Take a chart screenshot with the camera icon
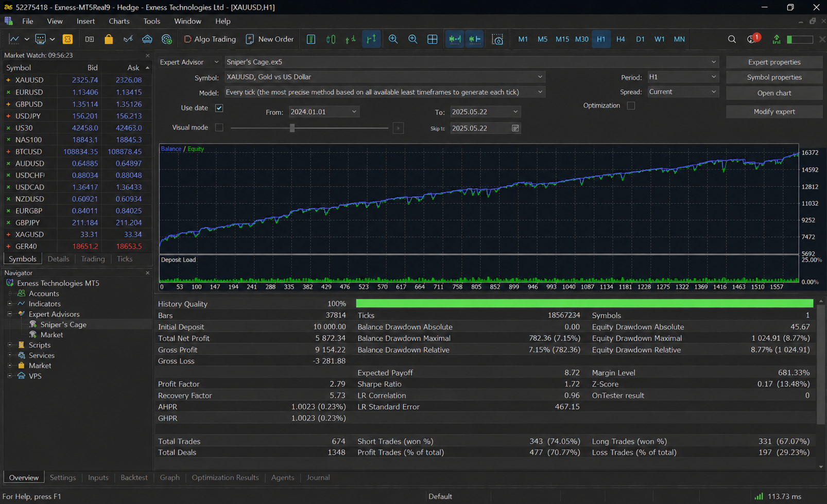The height and width of the screenshot is (504, 827). pos(497,39)
